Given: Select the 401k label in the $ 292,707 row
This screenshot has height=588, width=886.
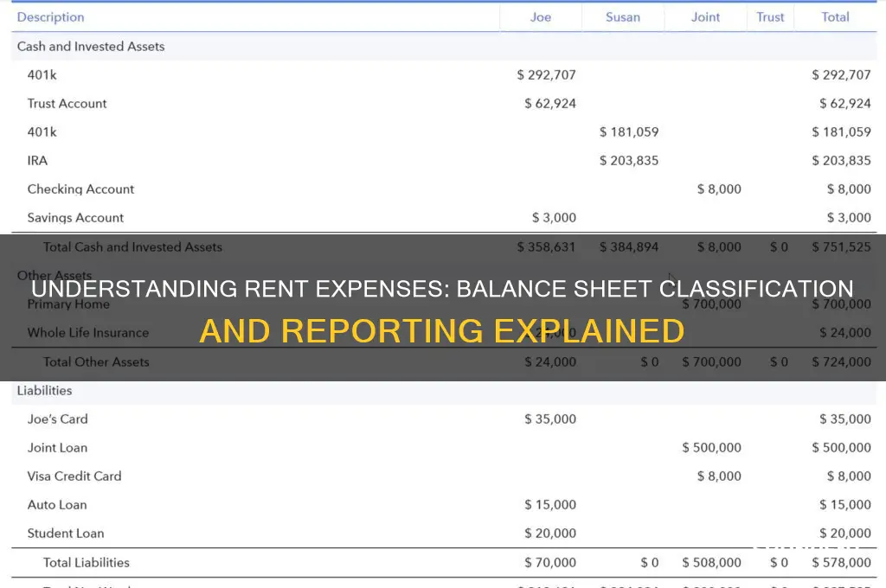Looking at the screenshot, I should (x=42, y=74).
